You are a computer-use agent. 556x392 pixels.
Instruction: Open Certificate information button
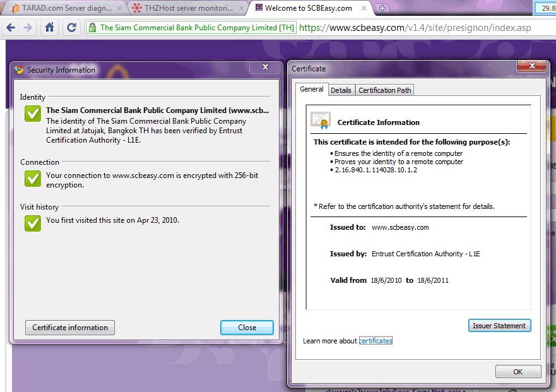(70, 328)
